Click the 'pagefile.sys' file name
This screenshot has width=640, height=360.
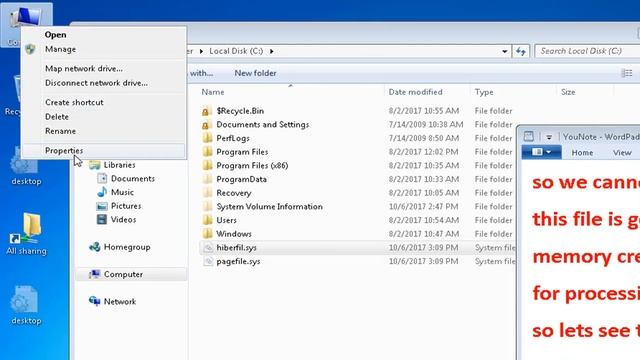pos(238,261)
